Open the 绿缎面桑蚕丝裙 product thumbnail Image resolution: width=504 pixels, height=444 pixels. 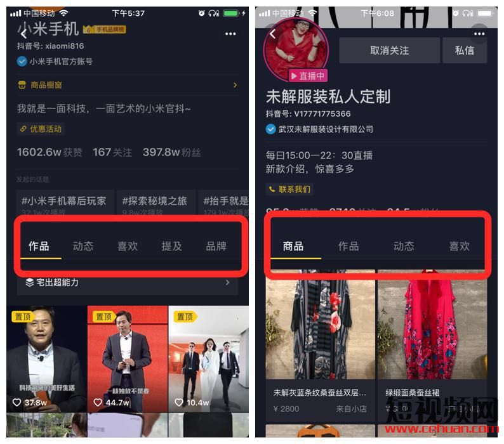[432, 325]
